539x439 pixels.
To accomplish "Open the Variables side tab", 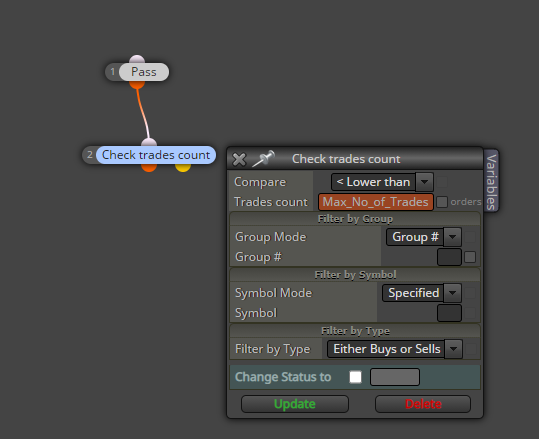I will (x=492, y=181).
